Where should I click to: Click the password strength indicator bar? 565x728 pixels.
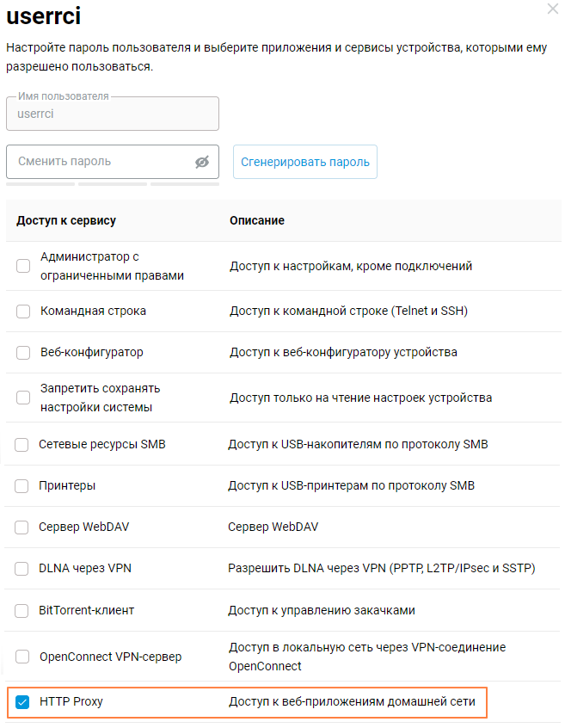click(112, 183)
